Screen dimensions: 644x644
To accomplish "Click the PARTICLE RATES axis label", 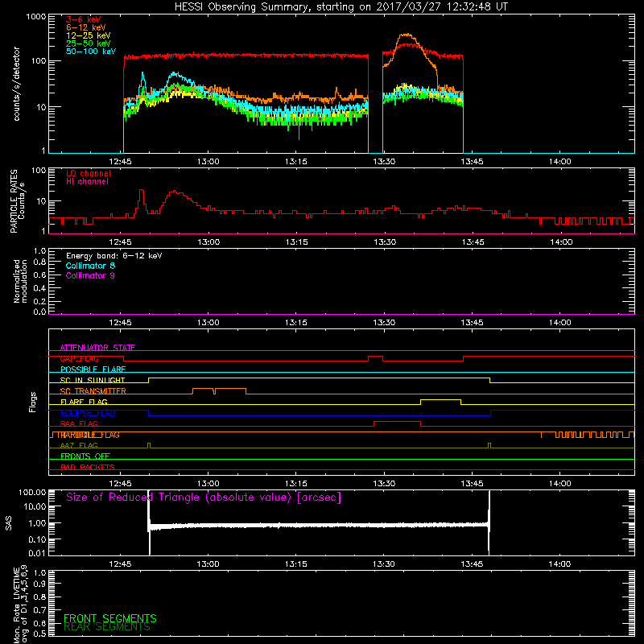I will tap(17, 200).
